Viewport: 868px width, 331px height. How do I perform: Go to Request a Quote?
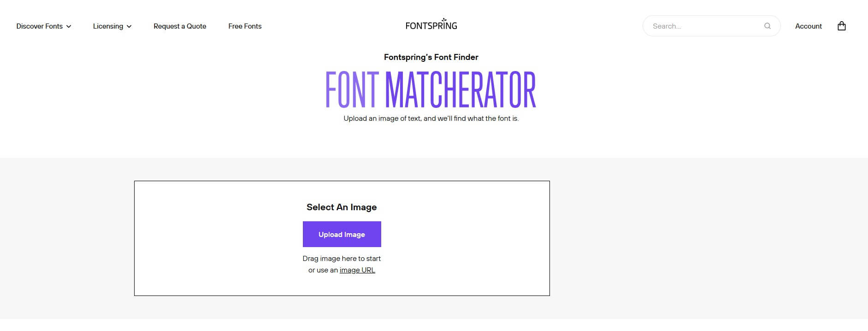point(180,26)
